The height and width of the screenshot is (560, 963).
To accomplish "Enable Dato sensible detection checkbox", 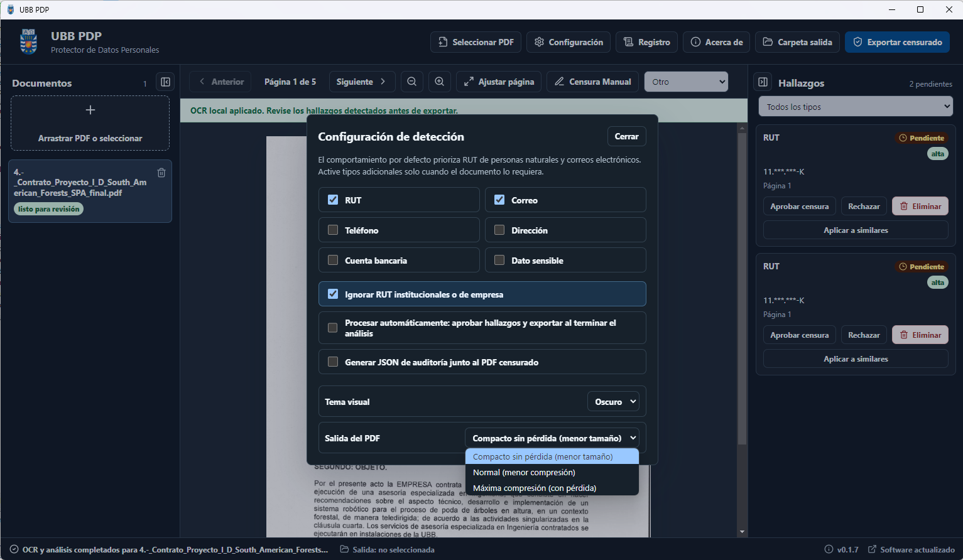I will [499, 260].
